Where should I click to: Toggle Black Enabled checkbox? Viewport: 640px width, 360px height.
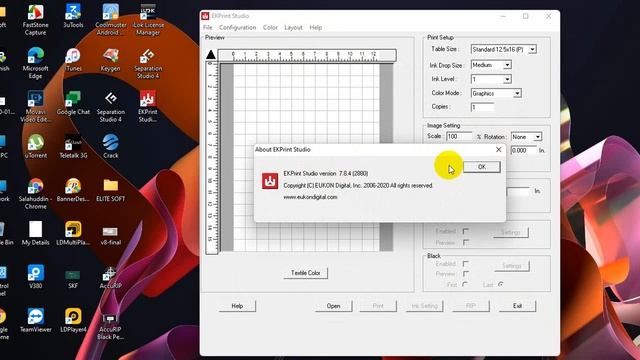[x=465, y=264]
